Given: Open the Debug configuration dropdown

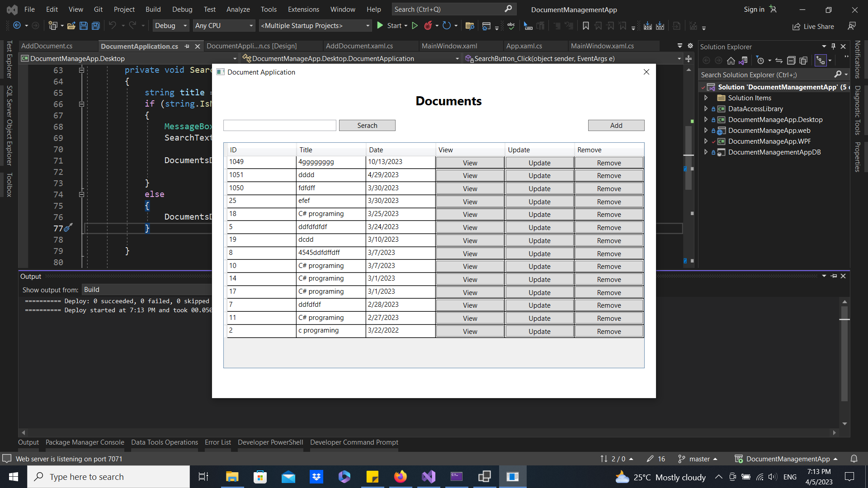Looking at the screenshot, I should tap(170, 26).
